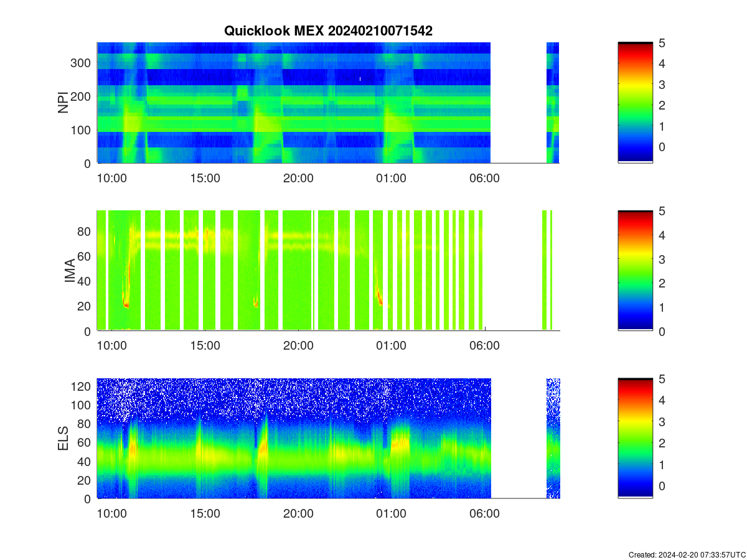
Task: Click the 10:00 time tick under ELS plot
Action: [112, 514]
